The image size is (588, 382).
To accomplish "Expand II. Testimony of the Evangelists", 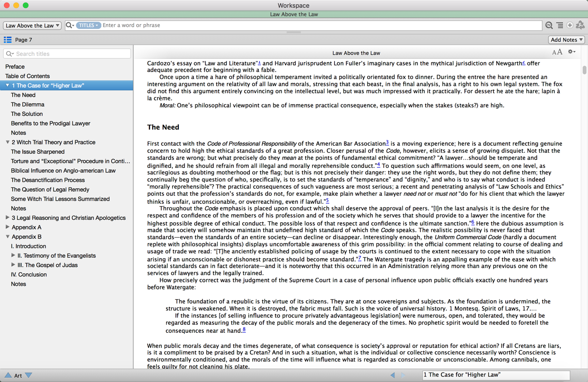I will (13, 256).
